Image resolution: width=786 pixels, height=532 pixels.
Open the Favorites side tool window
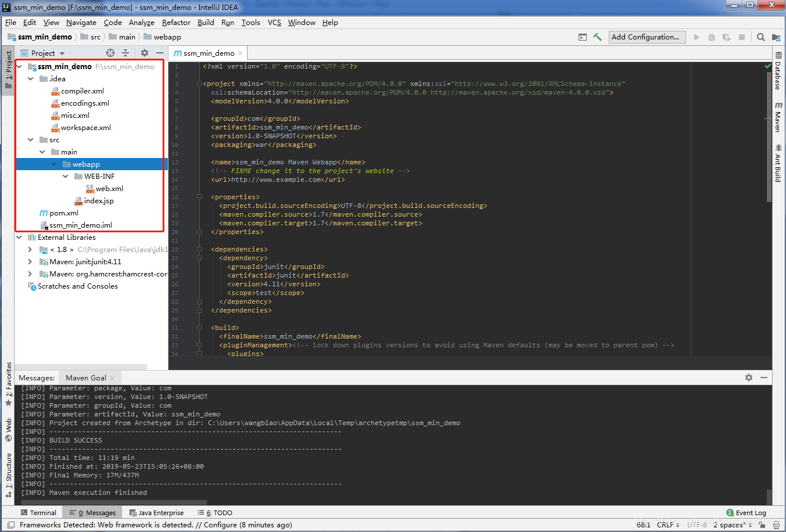(x=8, y=384)
